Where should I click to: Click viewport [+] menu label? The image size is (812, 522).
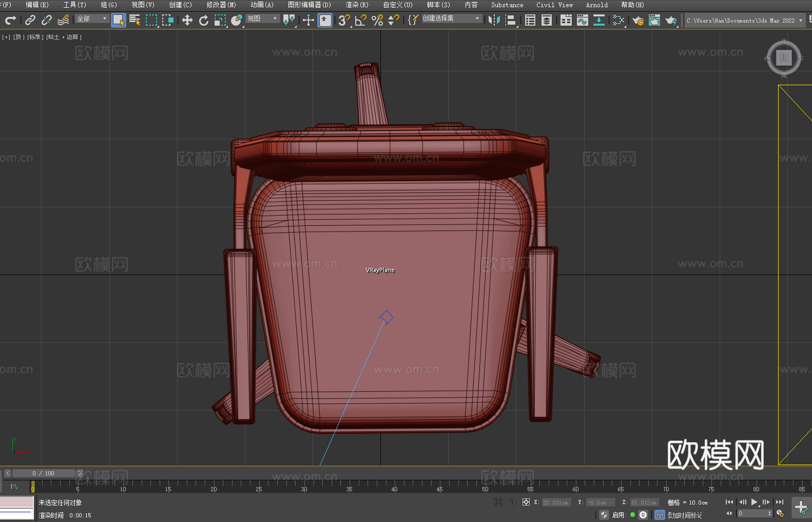click(x=6, y=37)
